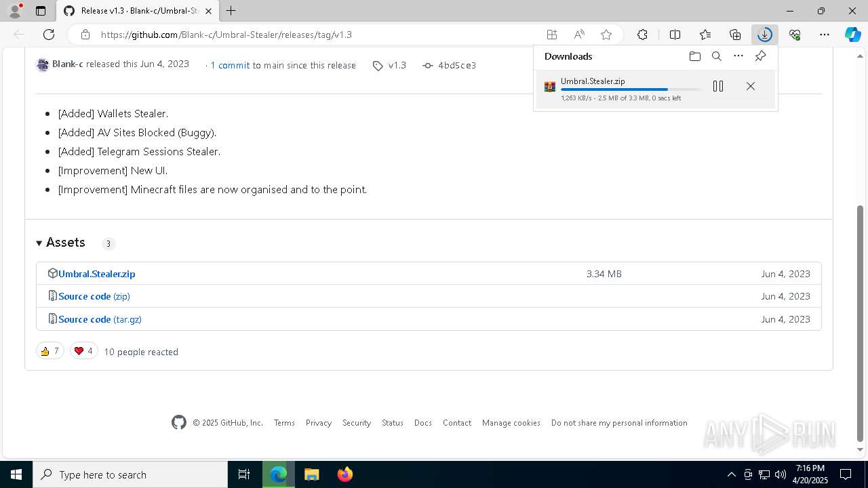Toggle heart reaction with 4
The width and height of the screenshot is (868, 488).
point(84,350)
